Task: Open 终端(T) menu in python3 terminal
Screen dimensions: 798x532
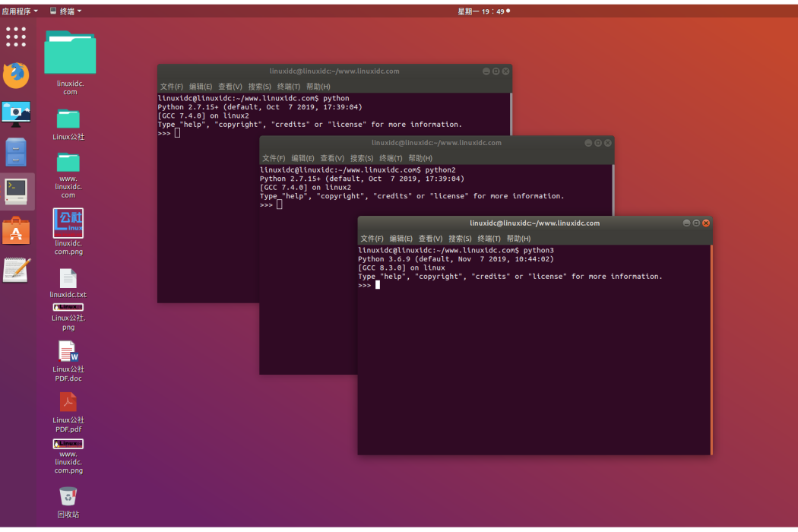Action: tap(489, 239)
